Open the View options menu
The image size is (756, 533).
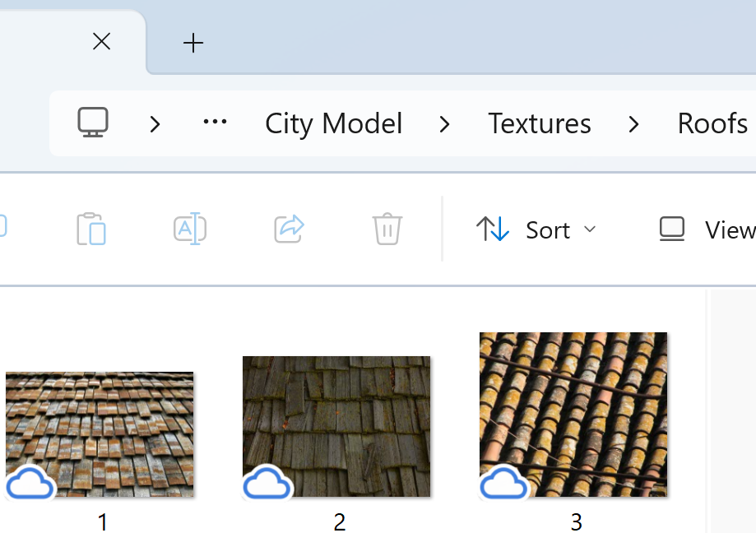click(707, 229)
